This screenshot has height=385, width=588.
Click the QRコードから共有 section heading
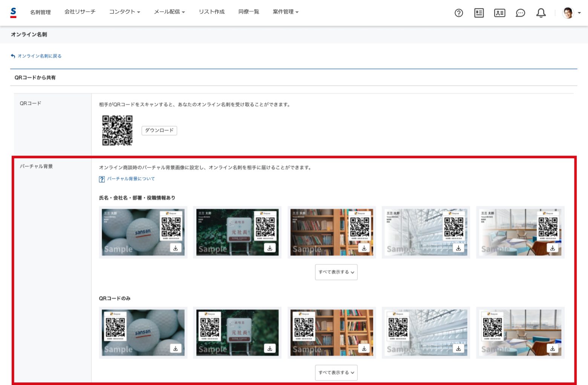(x=35, y=78)
